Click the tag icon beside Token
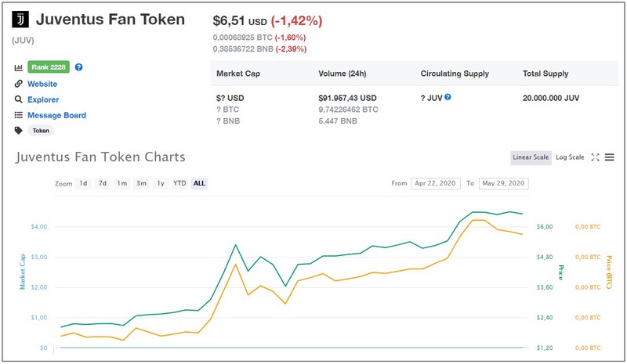The width and height of the screenshot is (627, 364). click(x=18, y=130)
